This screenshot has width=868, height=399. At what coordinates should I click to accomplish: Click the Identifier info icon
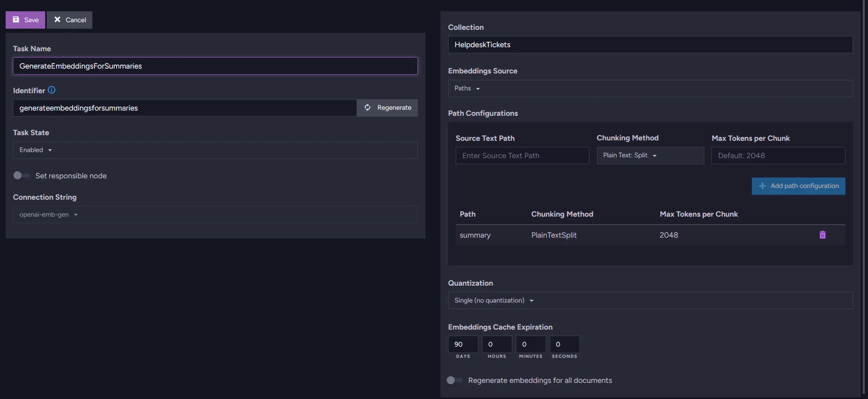click(52, 90)
